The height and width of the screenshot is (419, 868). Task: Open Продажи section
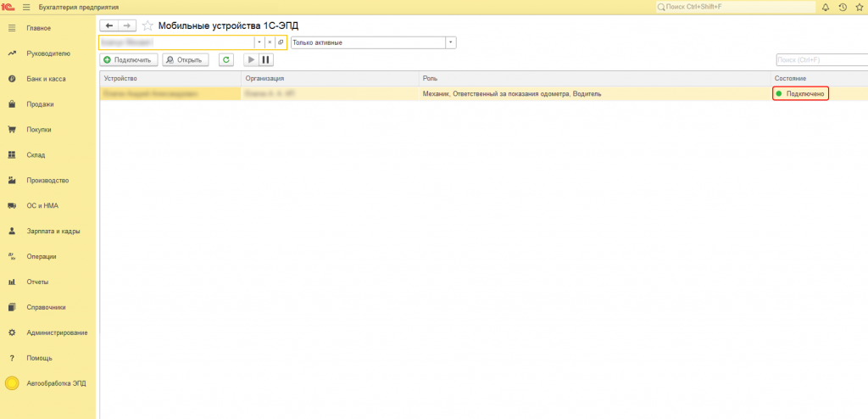click(40, 104)
